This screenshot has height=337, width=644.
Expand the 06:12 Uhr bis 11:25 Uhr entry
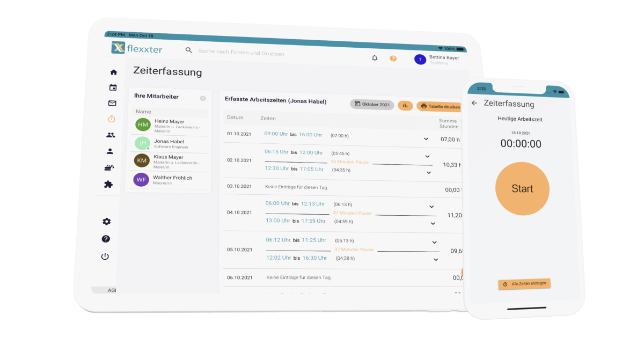coord(435,243)
